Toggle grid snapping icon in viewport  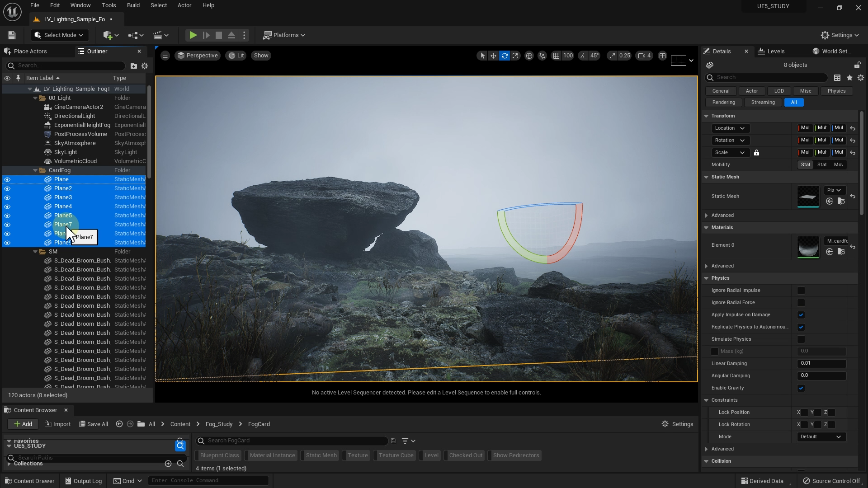click(x=556, y=56)
